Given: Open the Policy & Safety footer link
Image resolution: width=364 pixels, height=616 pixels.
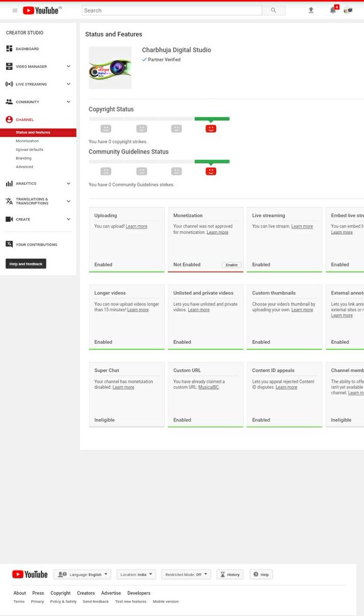Looking at the screenshot, I should pyautogui.click(x=63, y=602).
